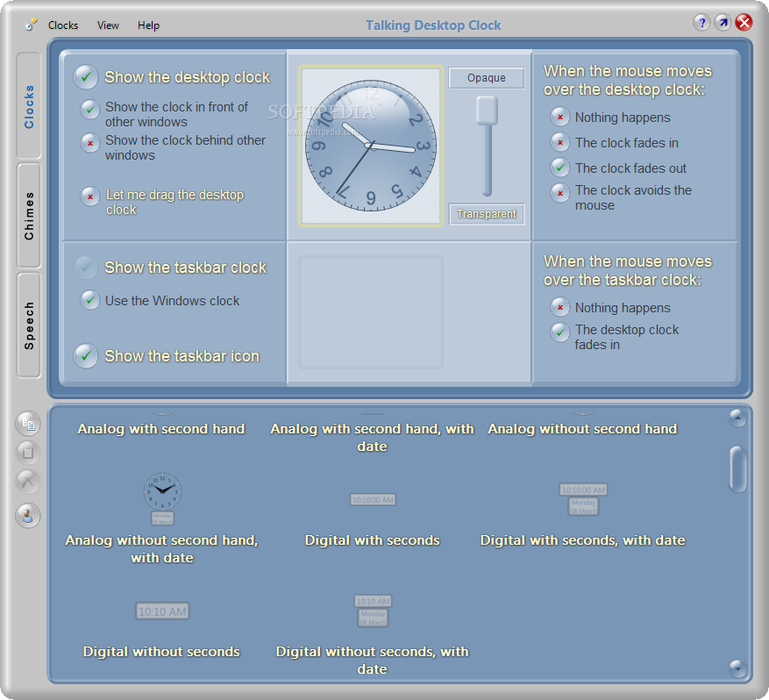Select desktop clock Nothing happens option

coord(560,117)
